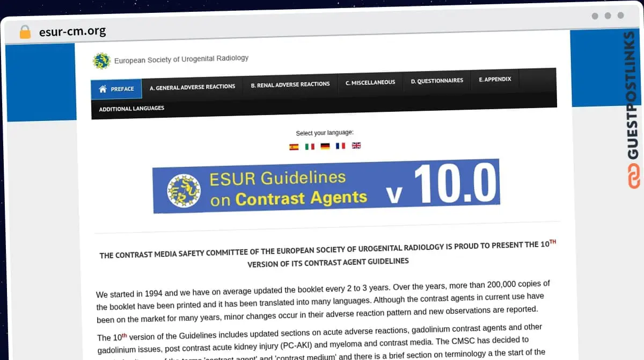Image resolution: width=644 pixels, height=360 pixels.
Task: Select the Spanish flag language icon
Action: (294, 147)
